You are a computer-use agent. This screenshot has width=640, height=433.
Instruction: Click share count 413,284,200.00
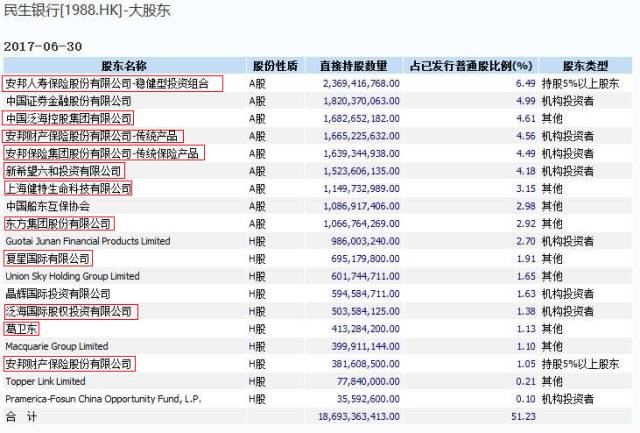(x=365, y=329)
